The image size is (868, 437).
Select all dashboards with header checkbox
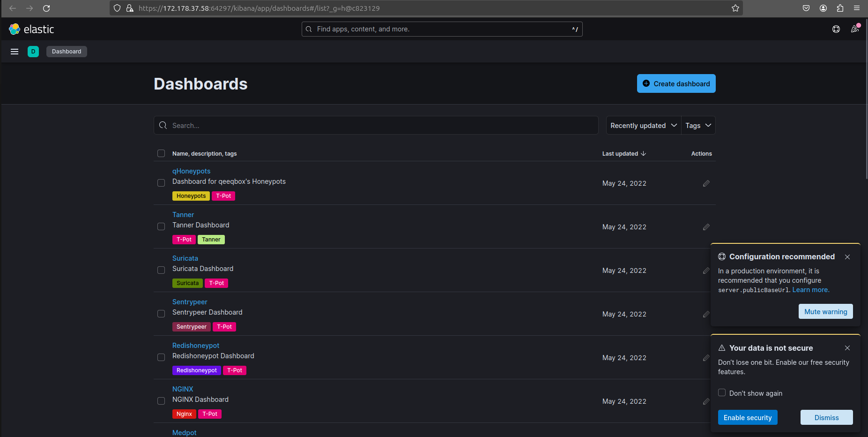[161, 153]
